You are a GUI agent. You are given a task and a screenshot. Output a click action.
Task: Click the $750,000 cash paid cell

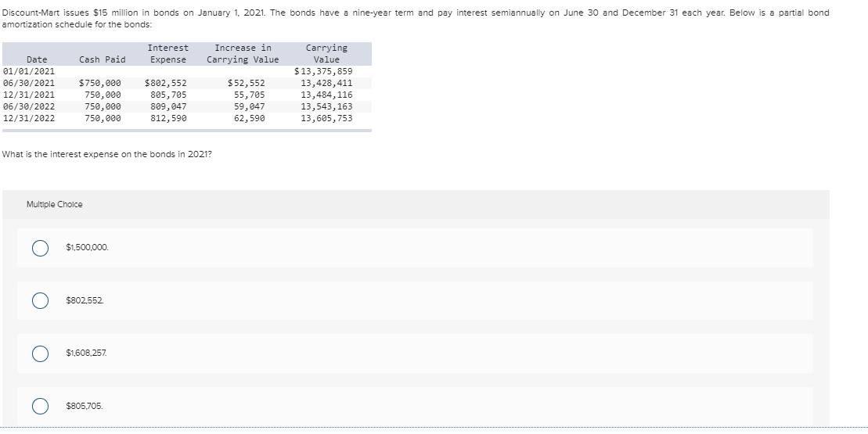point(100,84)
